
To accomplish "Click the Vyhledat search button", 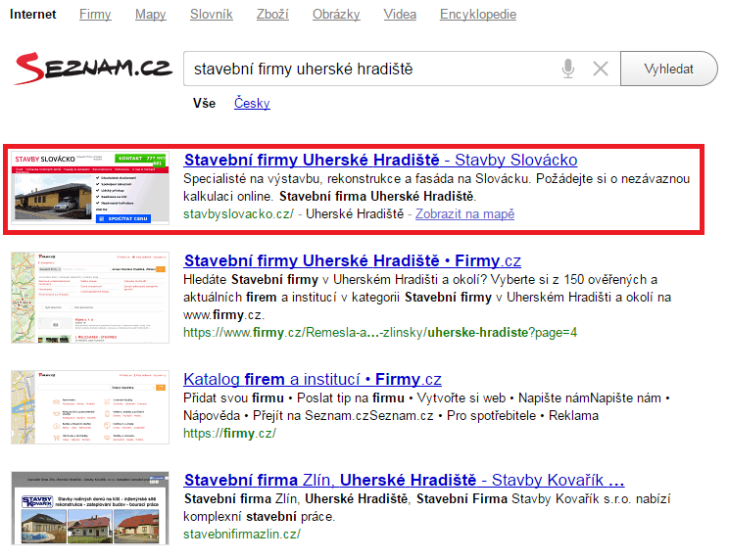I will 668,69.
